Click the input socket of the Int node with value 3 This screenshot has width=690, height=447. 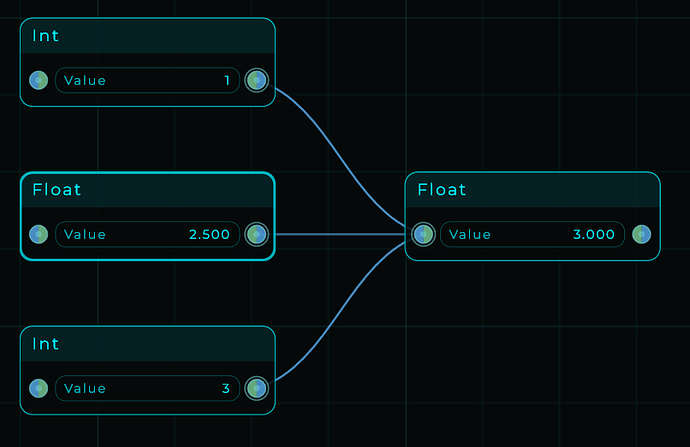38,388
